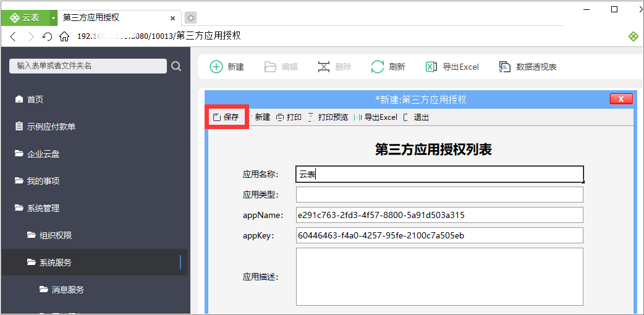Click the 应用描述 text area
The image size is (644, 315).
click(439, 277)
